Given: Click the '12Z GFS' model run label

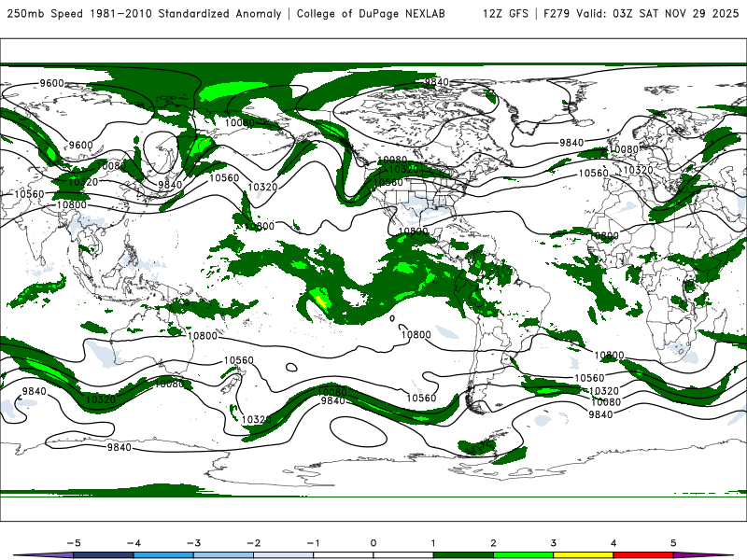Looking at the screenshot, I should pos(505,14).
